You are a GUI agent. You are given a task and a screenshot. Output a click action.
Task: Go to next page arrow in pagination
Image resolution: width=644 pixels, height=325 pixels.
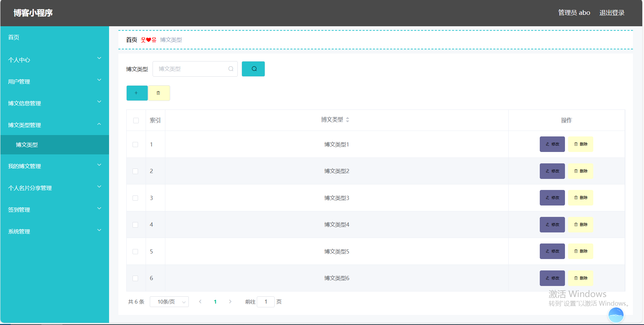coord(230,302)
